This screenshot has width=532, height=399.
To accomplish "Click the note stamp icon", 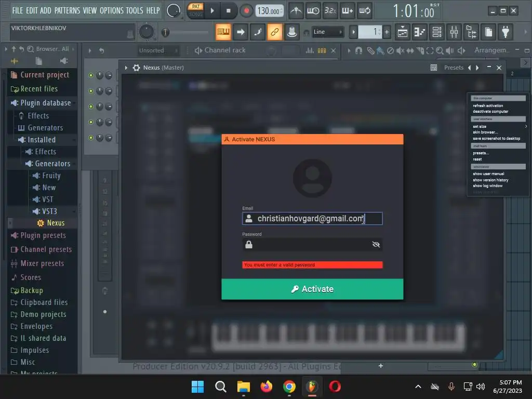I will pyautogui.click(x=292, y=32).
